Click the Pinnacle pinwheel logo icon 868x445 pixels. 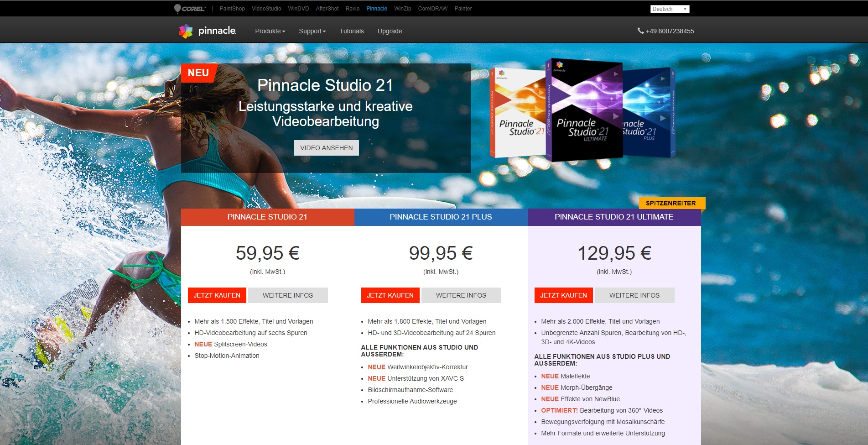point(186,31)
